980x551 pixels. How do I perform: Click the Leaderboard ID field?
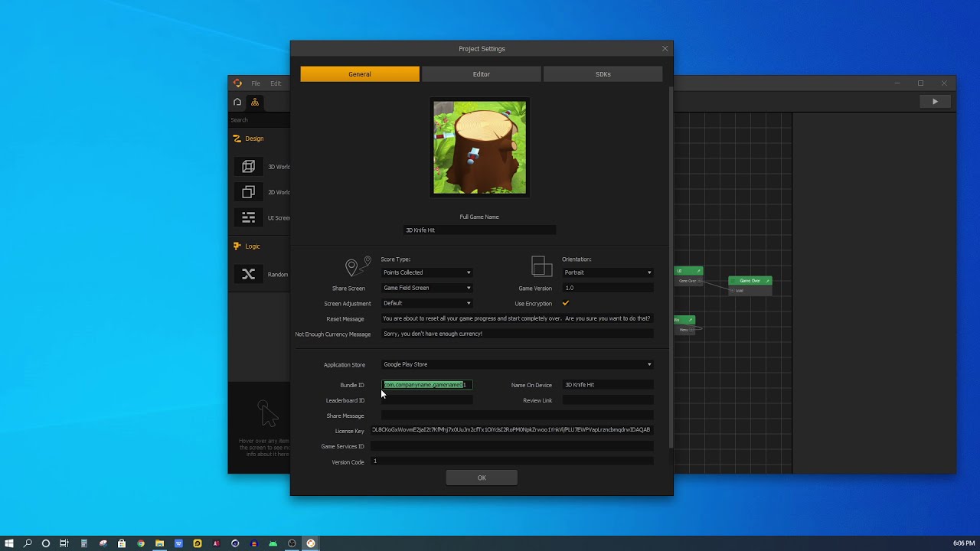tap(427, 400)
